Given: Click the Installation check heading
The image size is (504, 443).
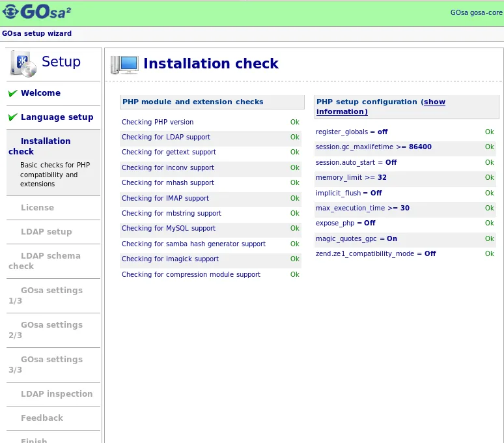Looking at the screenshot, I should [x=211, y=63].
